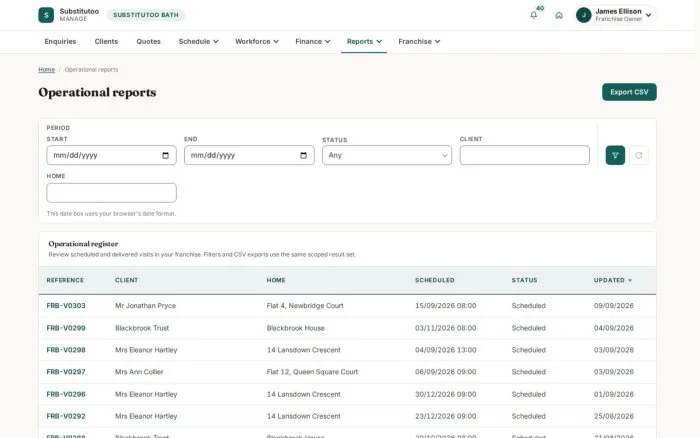
Task: Click updated date '25/08/2026'
Action: pyautogui.click(x=613, y=416)
